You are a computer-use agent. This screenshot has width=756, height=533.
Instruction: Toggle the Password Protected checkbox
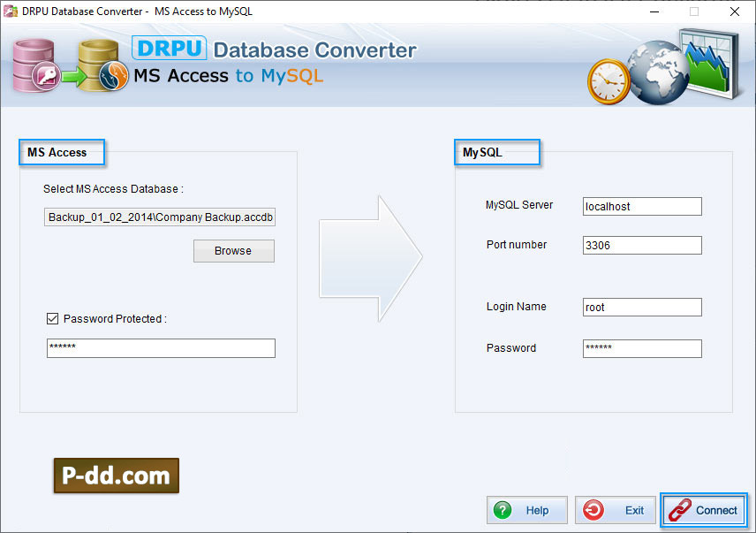coord(52,318)
